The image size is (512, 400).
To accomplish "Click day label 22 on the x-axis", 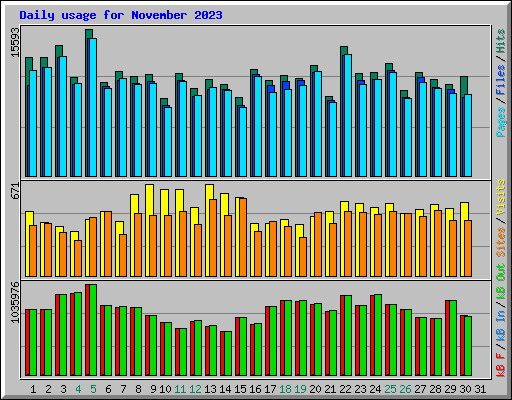I will click(x=345, y=389).
